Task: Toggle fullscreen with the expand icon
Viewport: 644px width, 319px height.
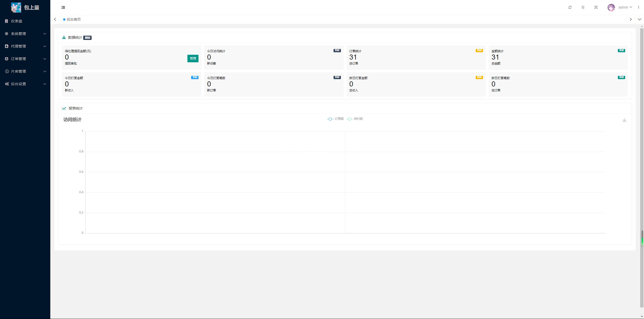Action: pos(596,7)
